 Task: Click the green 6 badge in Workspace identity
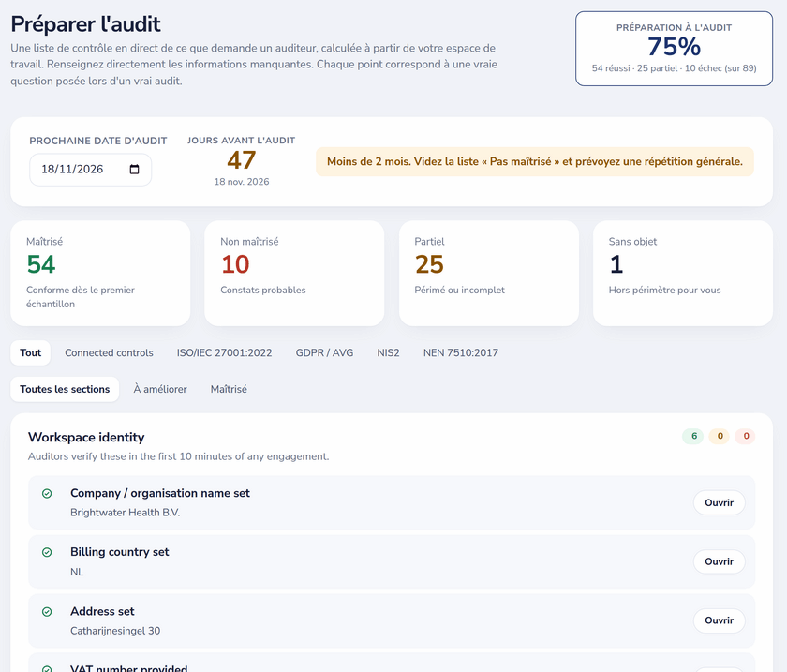[693, 436]
